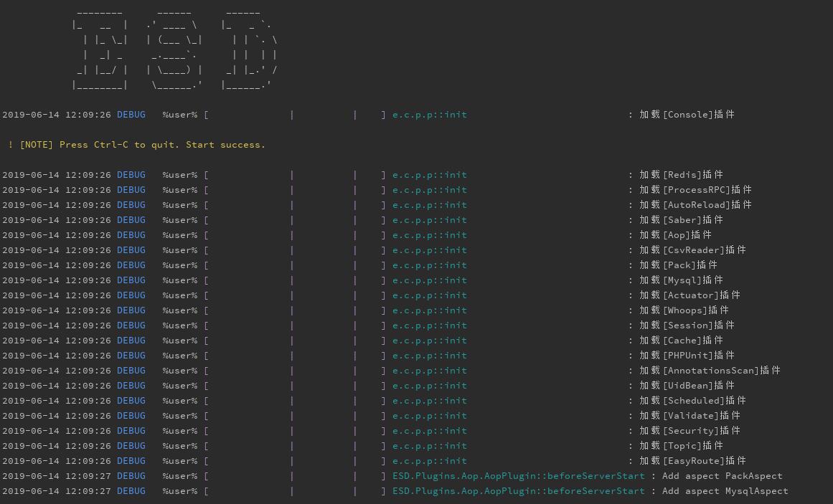Click the DEBUG label in the Mysql row
The height and width of the screenshot is (504, 833).
point(131,280)
